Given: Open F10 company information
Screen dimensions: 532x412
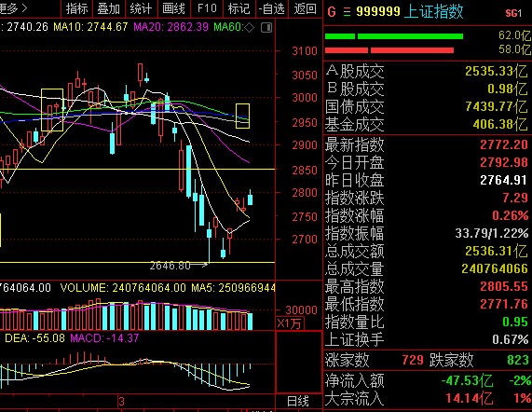Looking at the screenshot, I should tap(207, 8).
